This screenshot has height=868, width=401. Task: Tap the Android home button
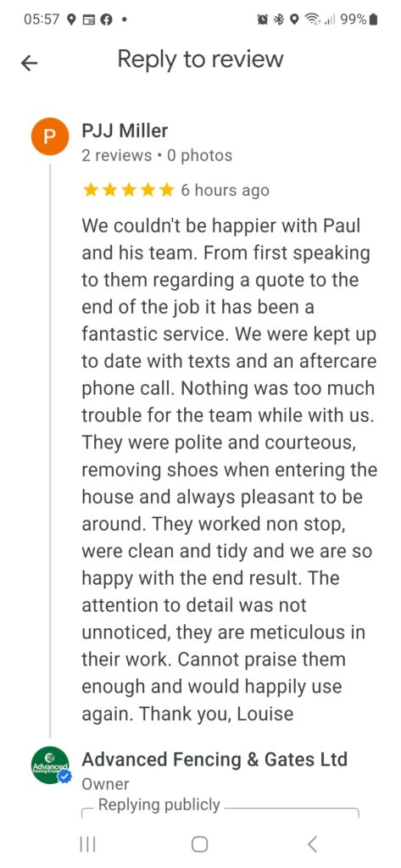click(200, 843)
